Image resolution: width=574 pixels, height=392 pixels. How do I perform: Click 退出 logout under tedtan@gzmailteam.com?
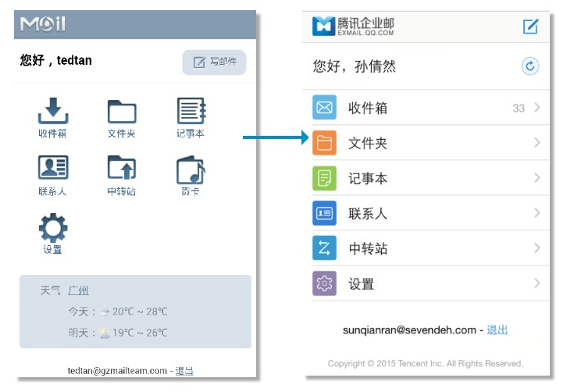tap(184, 371)
